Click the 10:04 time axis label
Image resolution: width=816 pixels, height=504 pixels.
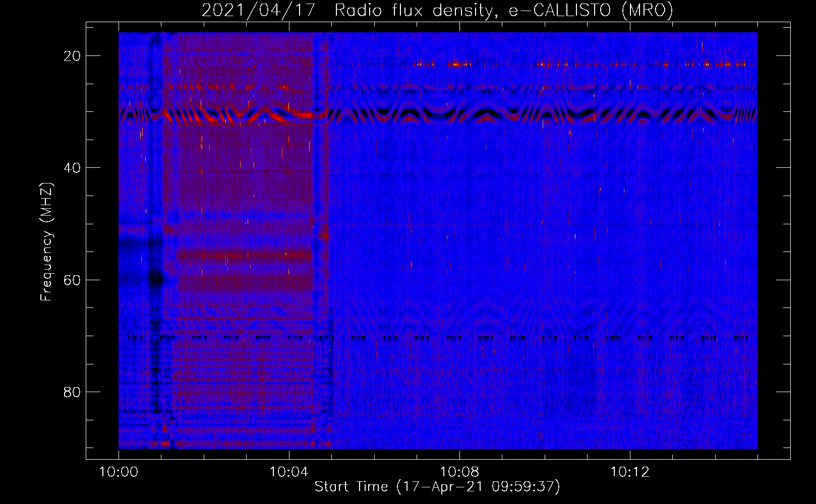[289, 472]
